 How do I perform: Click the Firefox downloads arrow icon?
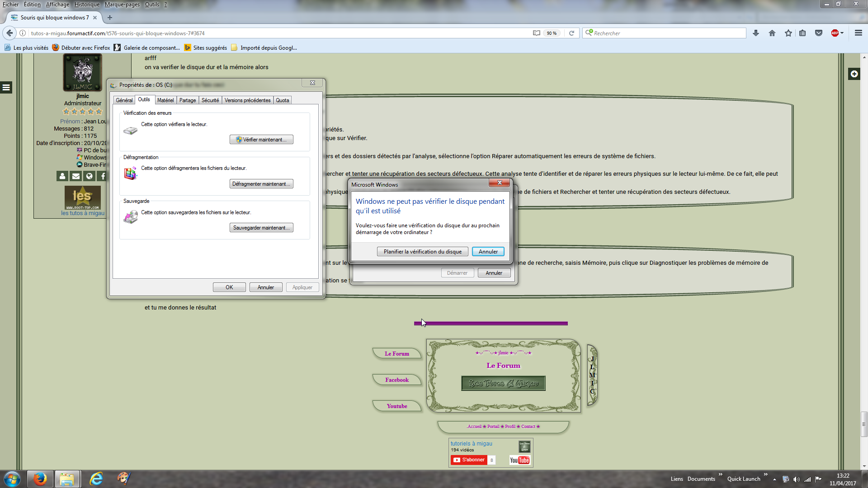755,33
